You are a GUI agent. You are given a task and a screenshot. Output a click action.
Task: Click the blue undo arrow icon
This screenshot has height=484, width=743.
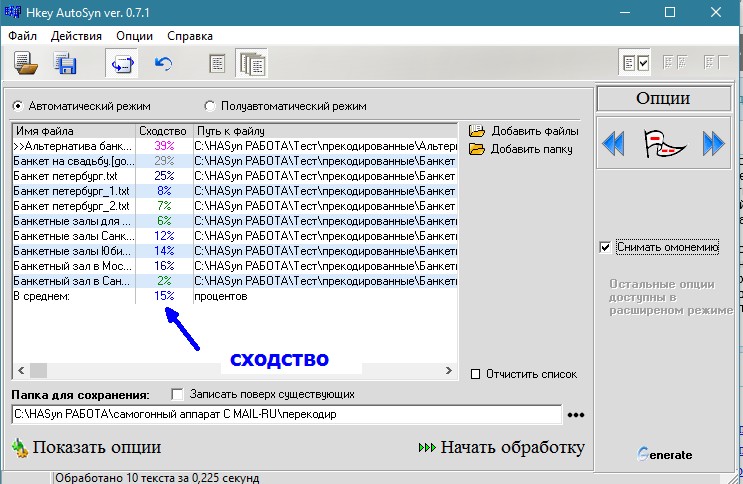(x=163, y=64)
